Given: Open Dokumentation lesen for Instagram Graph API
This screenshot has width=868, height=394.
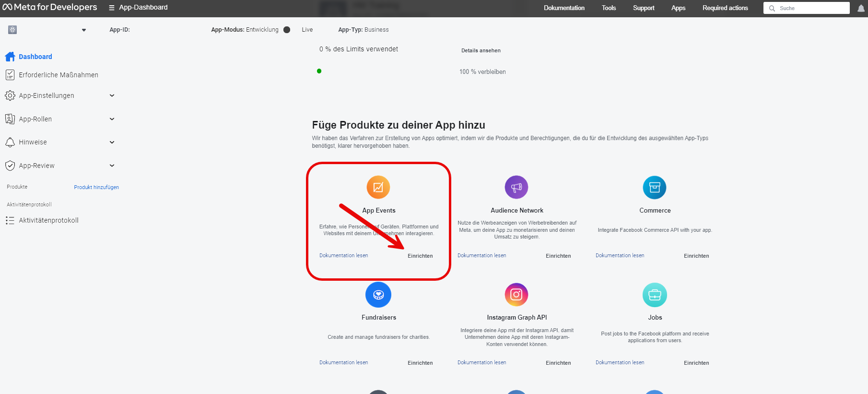Looking at the screenshot, I should coord(482,362).
